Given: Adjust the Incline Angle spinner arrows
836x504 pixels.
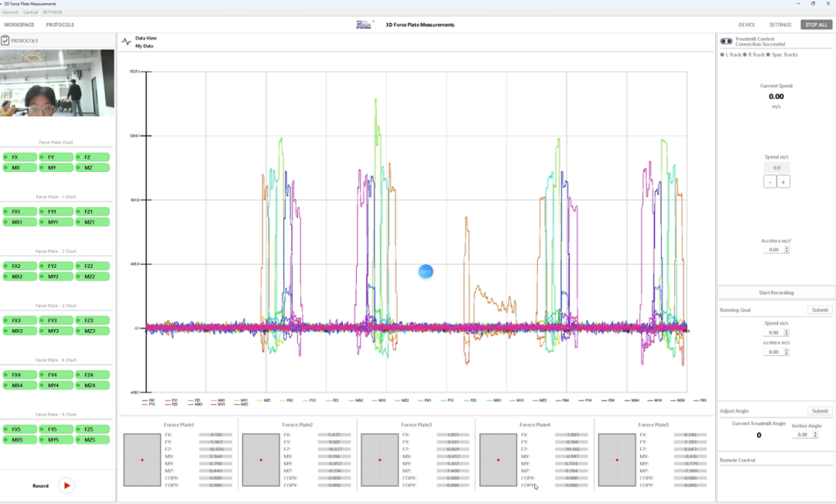Looking at the screenshot, I should (x=814, y=435).
